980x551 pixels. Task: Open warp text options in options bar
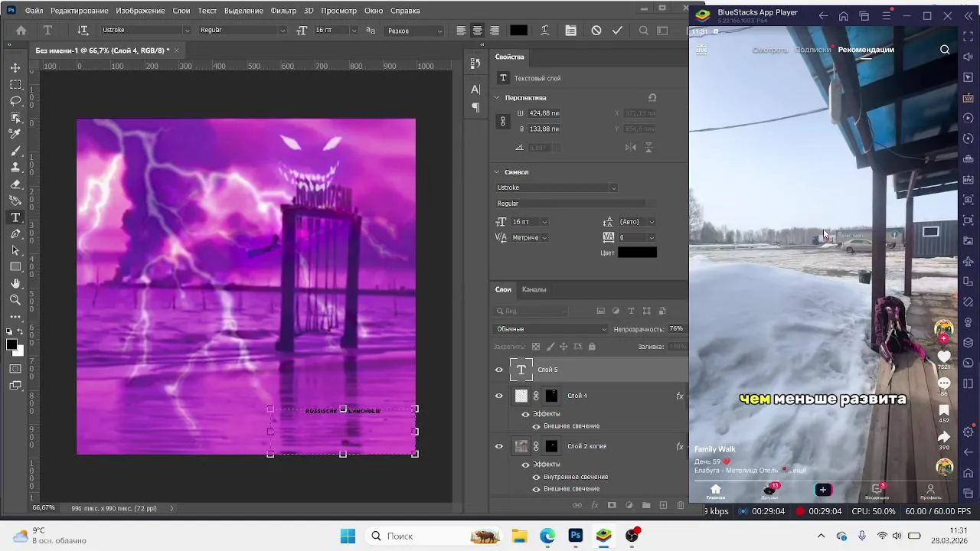[x=544, y=31]
